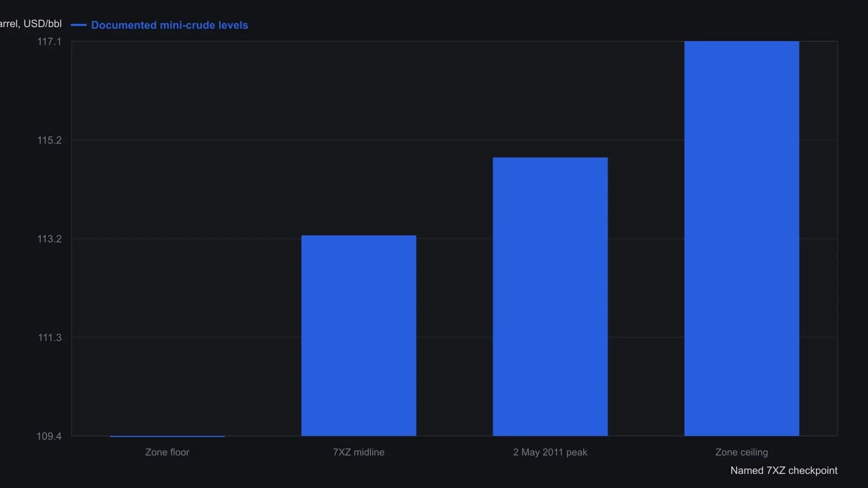Click the Named 7XZ checkpoint axis title

coord(784,471)
